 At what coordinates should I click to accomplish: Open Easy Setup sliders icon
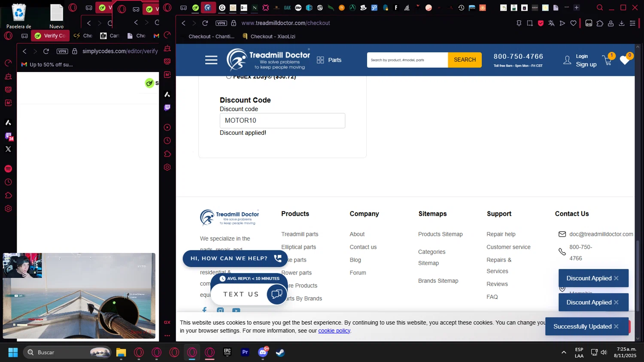pos(632,23)
